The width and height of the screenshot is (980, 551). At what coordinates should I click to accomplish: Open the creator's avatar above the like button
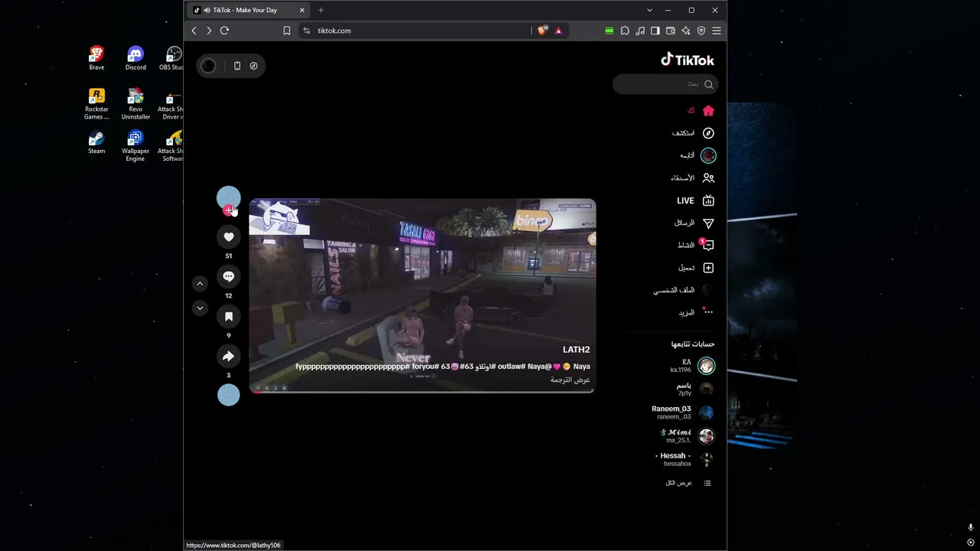tap(228, 198)
